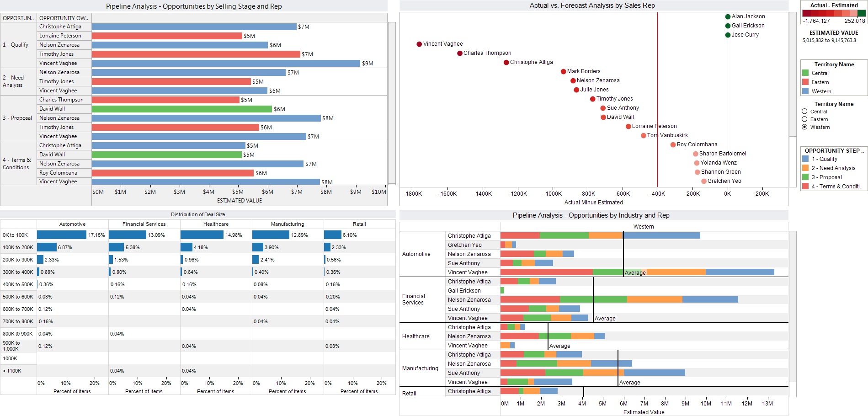Click Sue Anthony's Manufacturing stacked bar
Viewport: 868px width, 416px height.
[593, 373]
